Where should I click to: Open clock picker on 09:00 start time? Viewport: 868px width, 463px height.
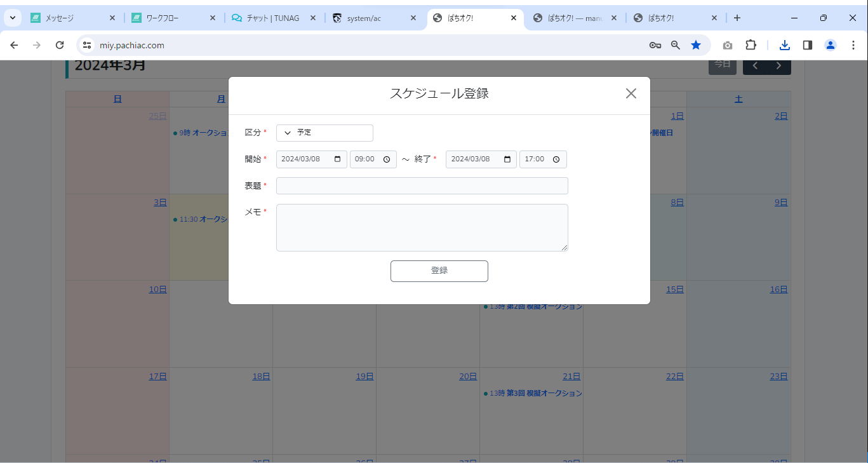point(387,159)
